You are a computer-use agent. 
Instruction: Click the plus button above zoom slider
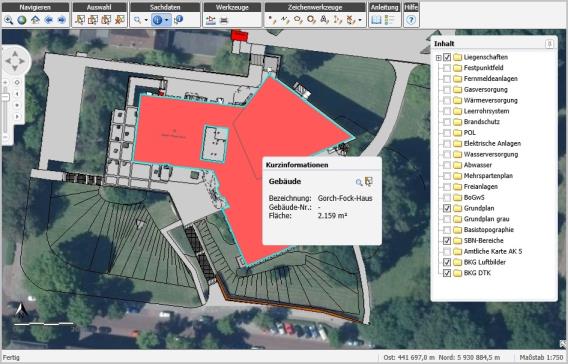click(x=5, y=83)
